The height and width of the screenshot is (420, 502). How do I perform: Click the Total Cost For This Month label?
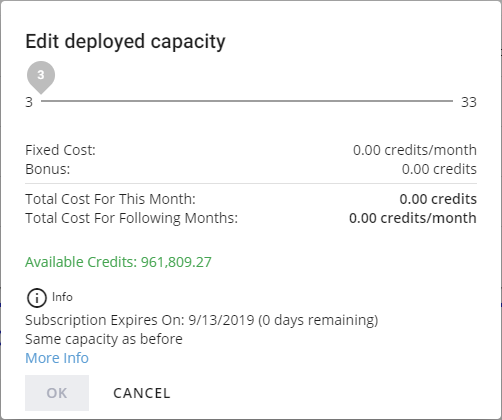coord(110,199)
